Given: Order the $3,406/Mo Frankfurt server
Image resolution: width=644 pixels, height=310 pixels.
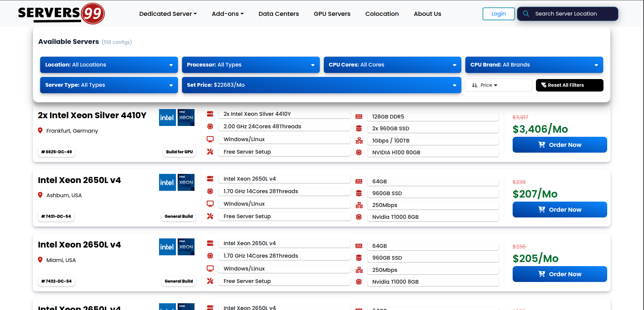Looking at the screenshot, I should tap(560, 145).
